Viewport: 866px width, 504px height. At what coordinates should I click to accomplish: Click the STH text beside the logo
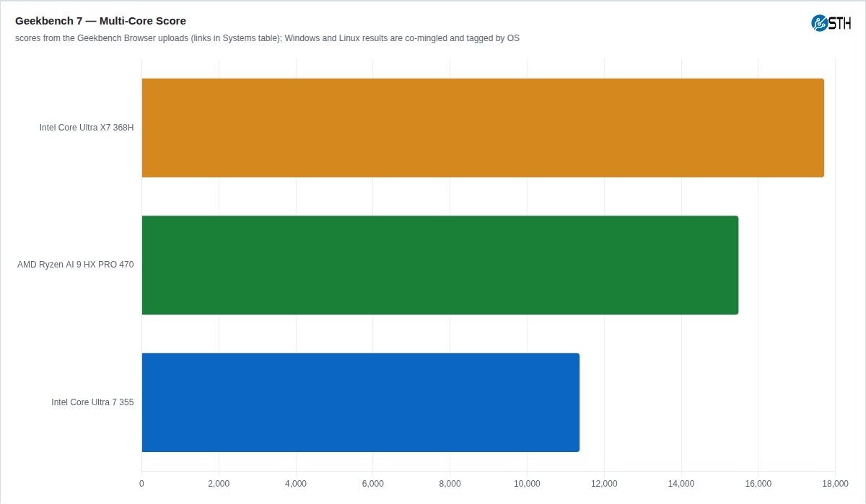(x=840, y=23)
